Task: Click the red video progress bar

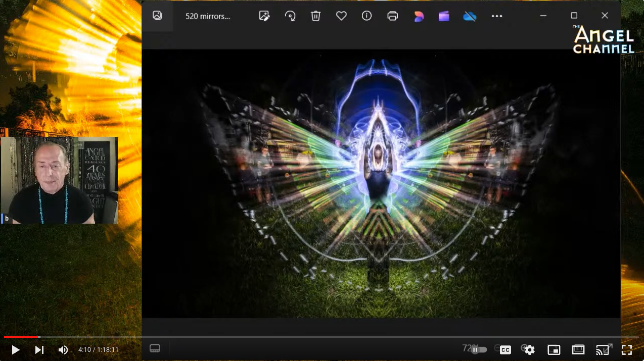Action: [21, 337]
